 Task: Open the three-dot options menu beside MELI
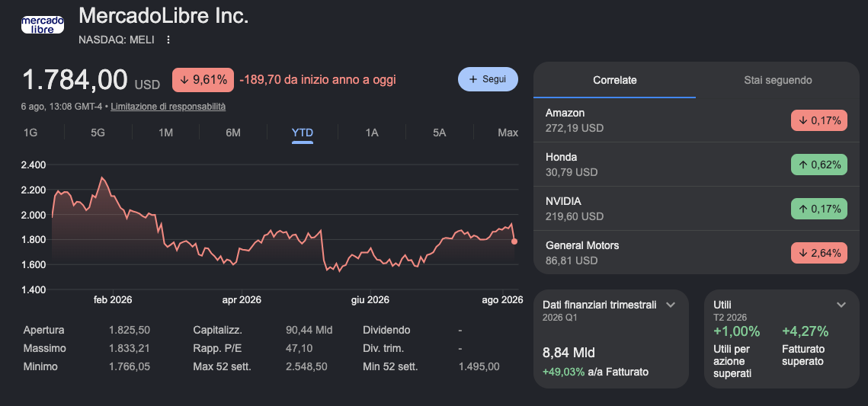(x=168, y=40)
